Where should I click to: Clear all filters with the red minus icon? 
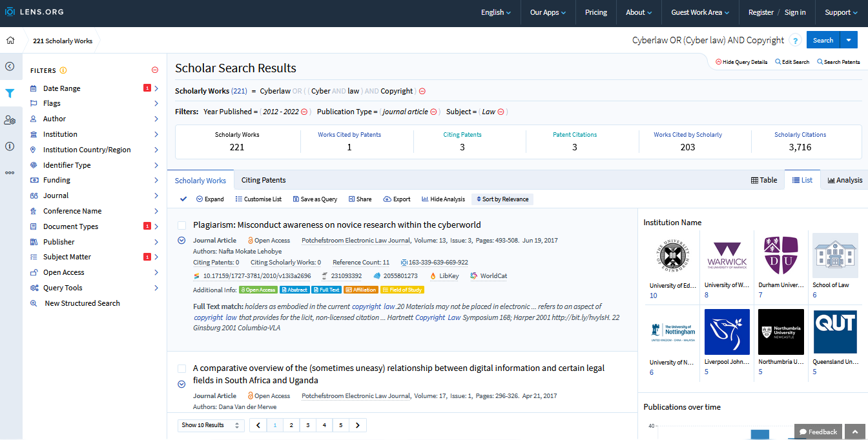(x=155, y=70)
